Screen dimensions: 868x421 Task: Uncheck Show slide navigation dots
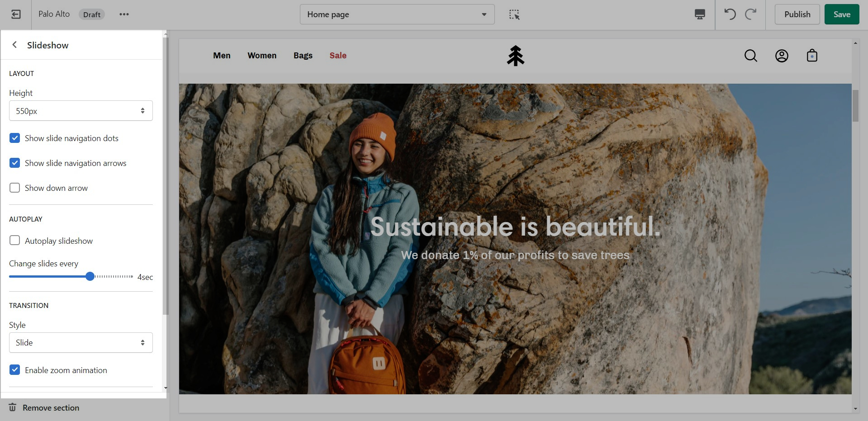[15, 138]
